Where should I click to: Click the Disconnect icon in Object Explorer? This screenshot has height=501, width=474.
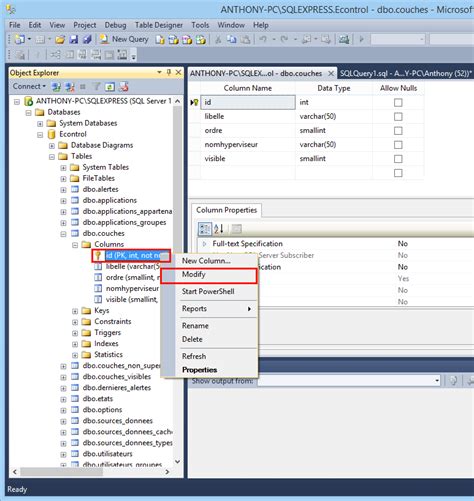(70, 87)
